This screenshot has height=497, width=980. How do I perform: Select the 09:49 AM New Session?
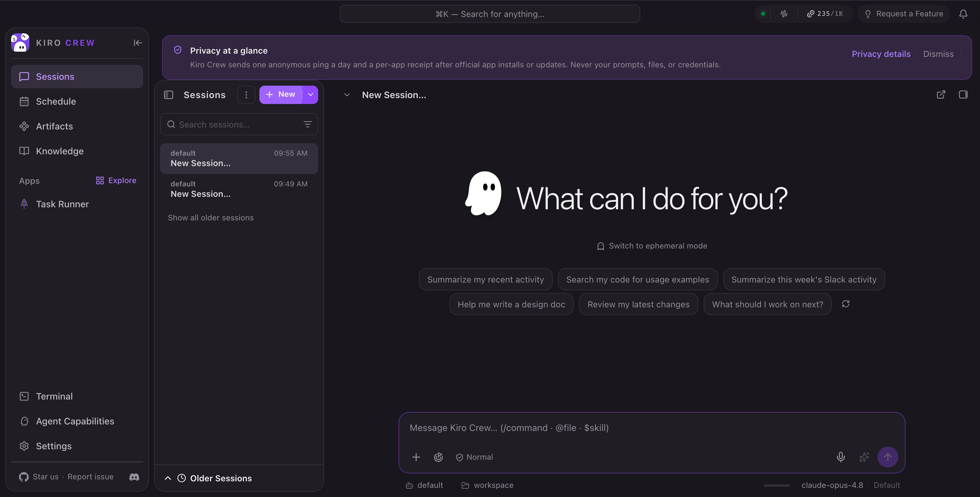239,189
